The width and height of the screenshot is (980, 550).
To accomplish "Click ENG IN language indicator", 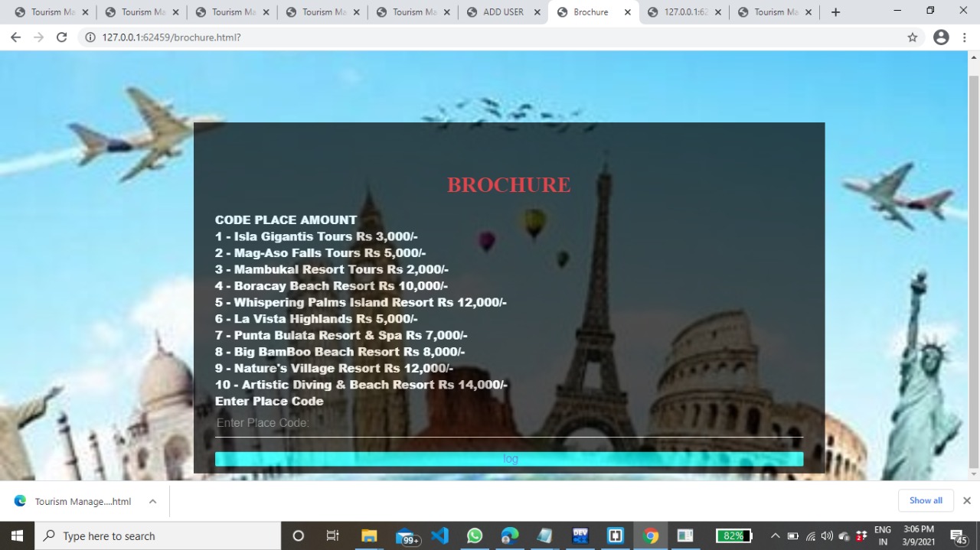I will (x=883, y=535).
